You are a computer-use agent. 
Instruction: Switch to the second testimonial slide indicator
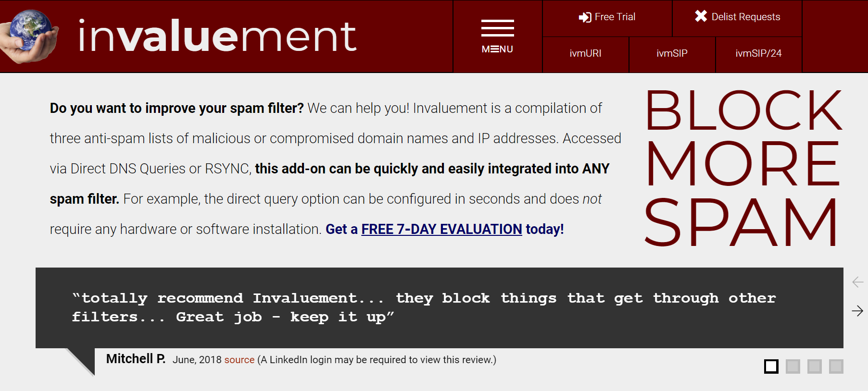point(793,367)
